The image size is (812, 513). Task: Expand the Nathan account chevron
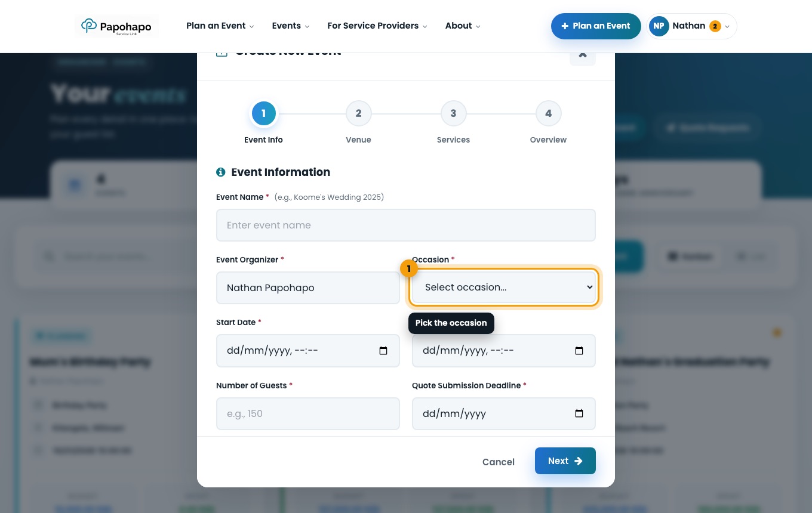tap(727, 27)
